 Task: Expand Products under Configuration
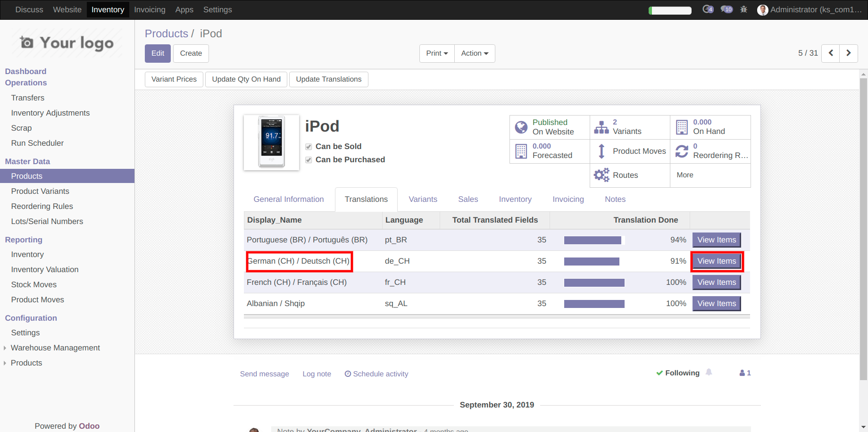(x=26, y=363)
